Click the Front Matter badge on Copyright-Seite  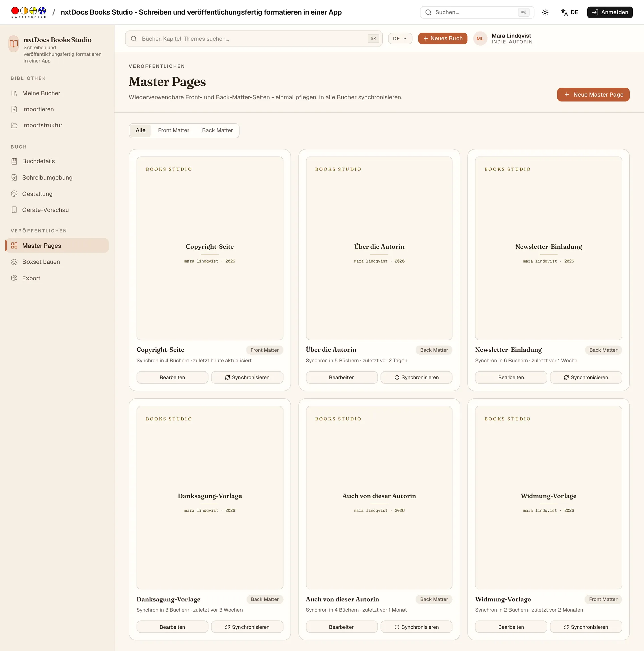pyautogui.click(x=265, y=350)
